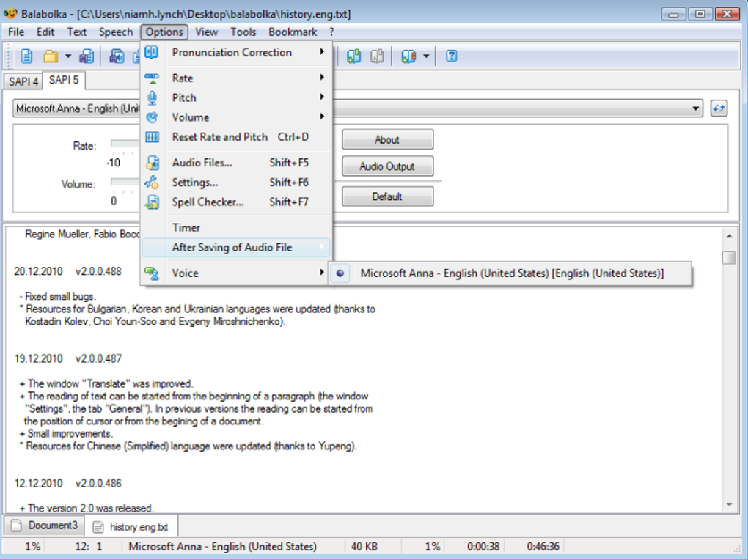The image size is (748, 560).
Task: Click the Save document toolbar icon
Action: (x=87, y=56)
